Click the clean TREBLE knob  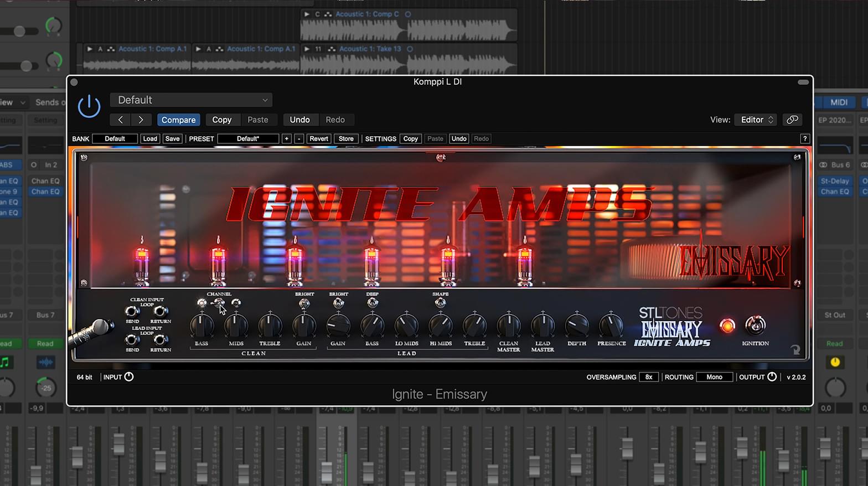[x=270, y=325]
